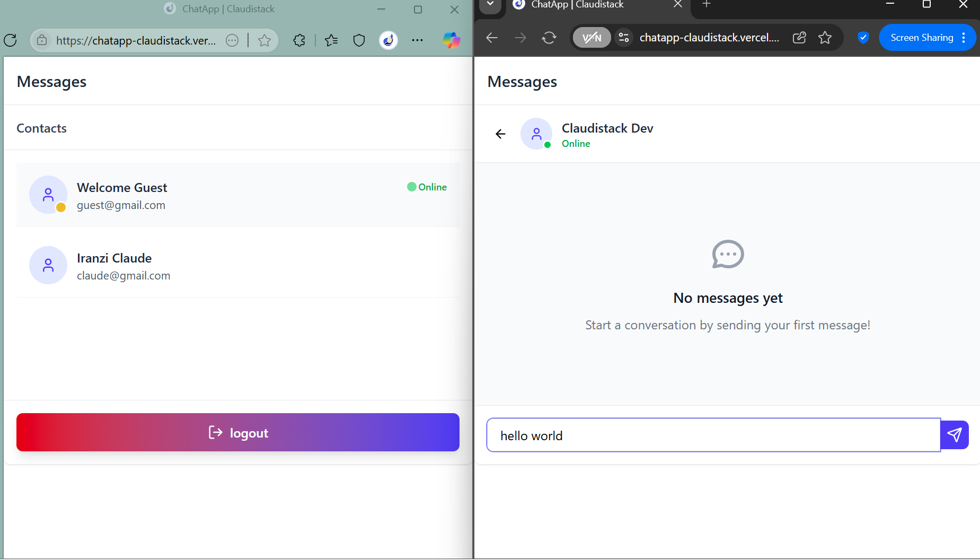Select the ChatApp | Claudistack tab
Viewport: 980px width, 559px height.
point(577,5)
